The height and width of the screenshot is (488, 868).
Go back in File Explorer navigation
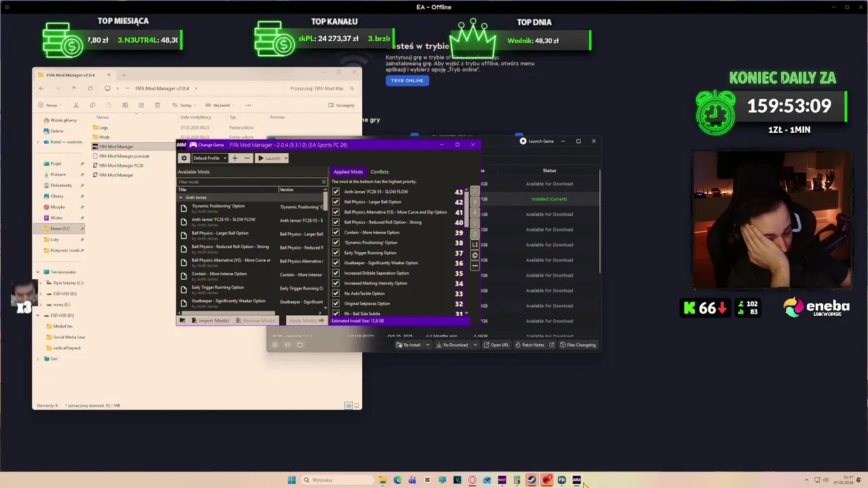(x=41, y=88)
